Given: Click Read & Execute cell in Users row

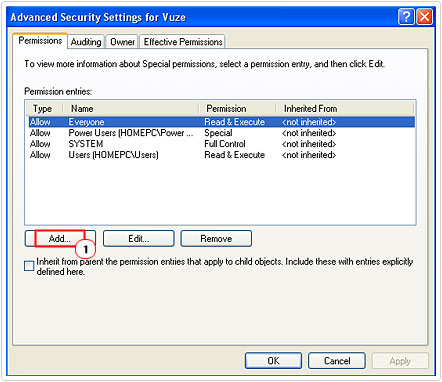Looking at the screenshot, I should pos(235,155).
